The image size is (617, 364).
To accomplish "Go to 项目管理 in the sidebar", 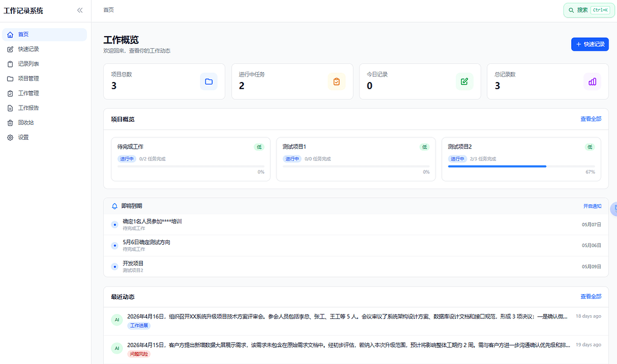I will [x=45, y=79].
